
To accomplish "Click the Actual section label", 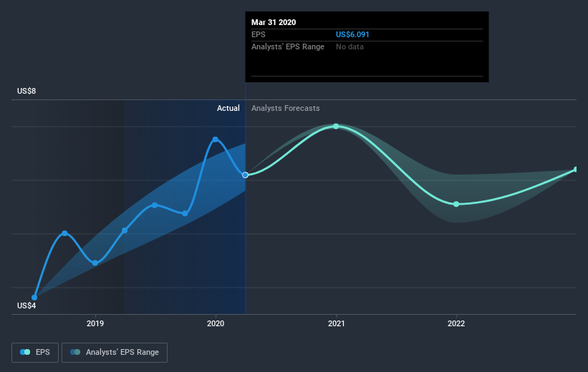I will 228,108.
